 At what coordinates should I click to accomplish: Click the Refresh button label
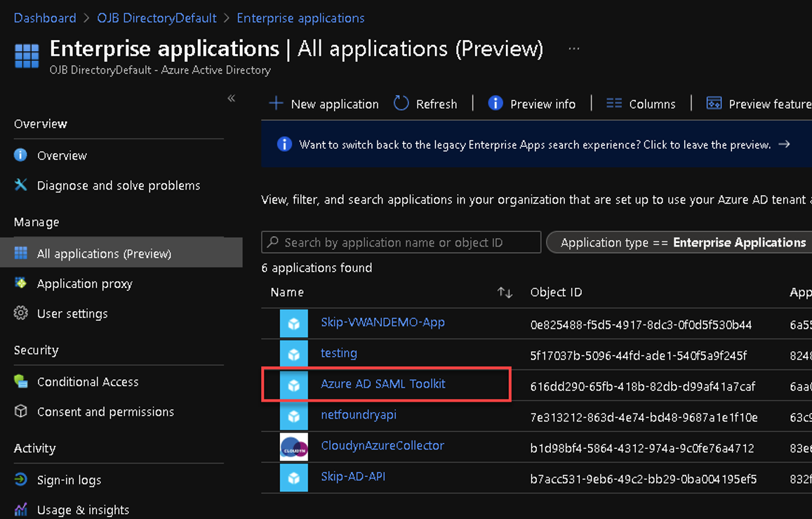coord(437,104)
